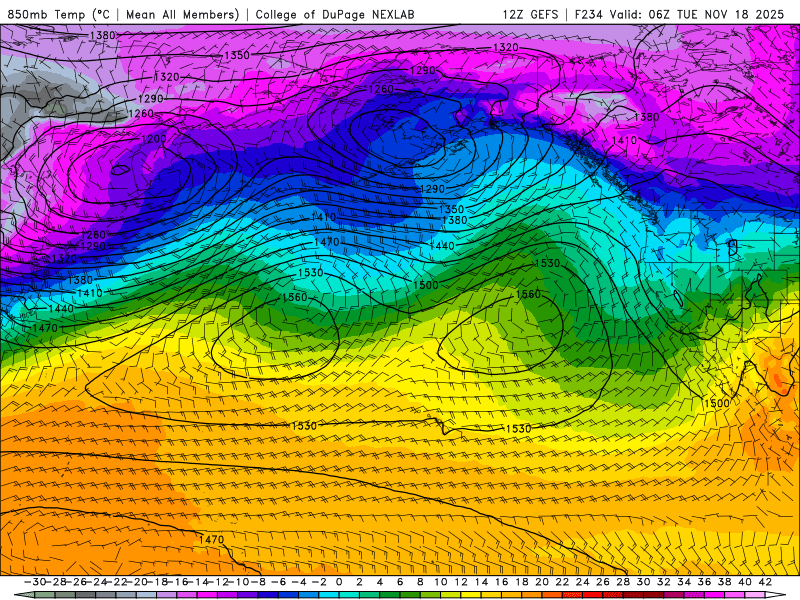
Task: Click the -22 value on temperature legend
Action: tap(117, 582)
